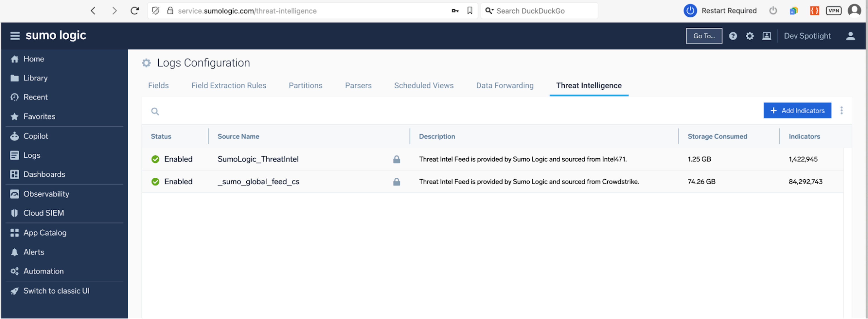Sort by the Status column header
Viewport: 868px width, 319px height.
[x=161, y=137]
